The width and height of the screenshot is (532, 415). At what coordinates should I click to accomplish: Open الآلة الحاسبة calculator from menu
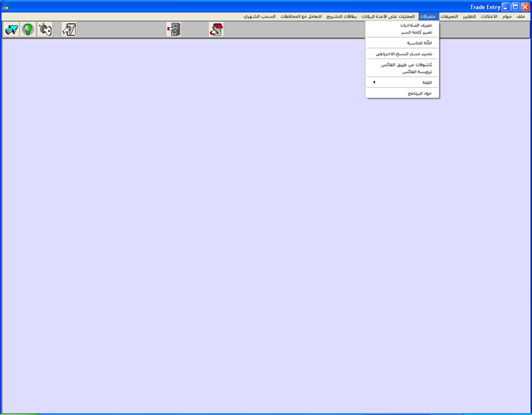[x=420, y=43]
